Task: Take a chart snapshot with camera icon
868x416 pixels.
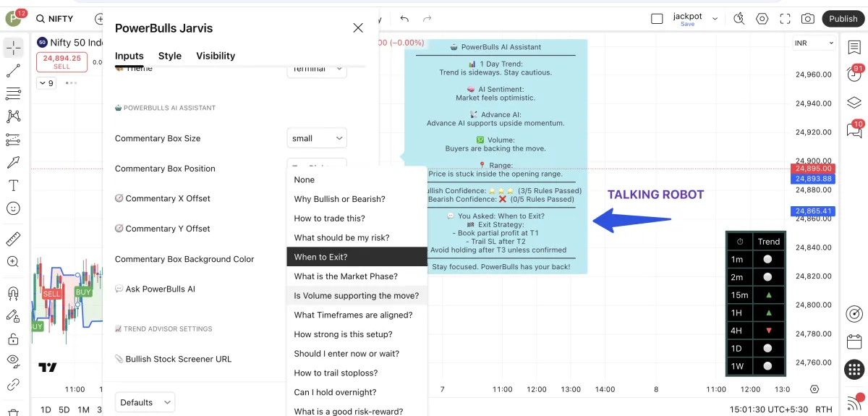Action: (x=808, y=19)
